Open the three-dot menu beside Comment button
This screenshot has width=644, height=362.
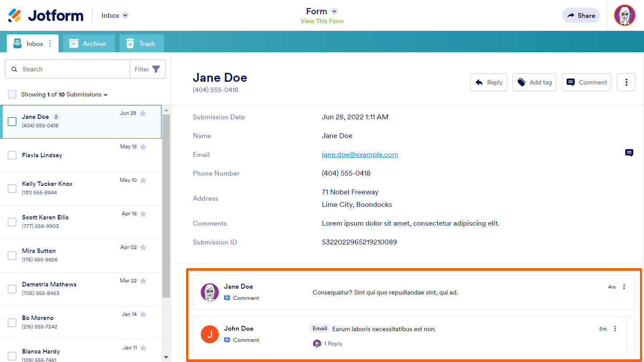pyautogui.click(x=626, y=82)
